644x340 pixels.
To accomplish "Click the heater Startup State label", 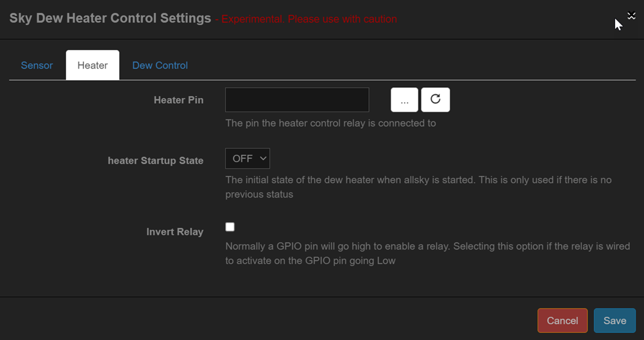I will 155,161.
